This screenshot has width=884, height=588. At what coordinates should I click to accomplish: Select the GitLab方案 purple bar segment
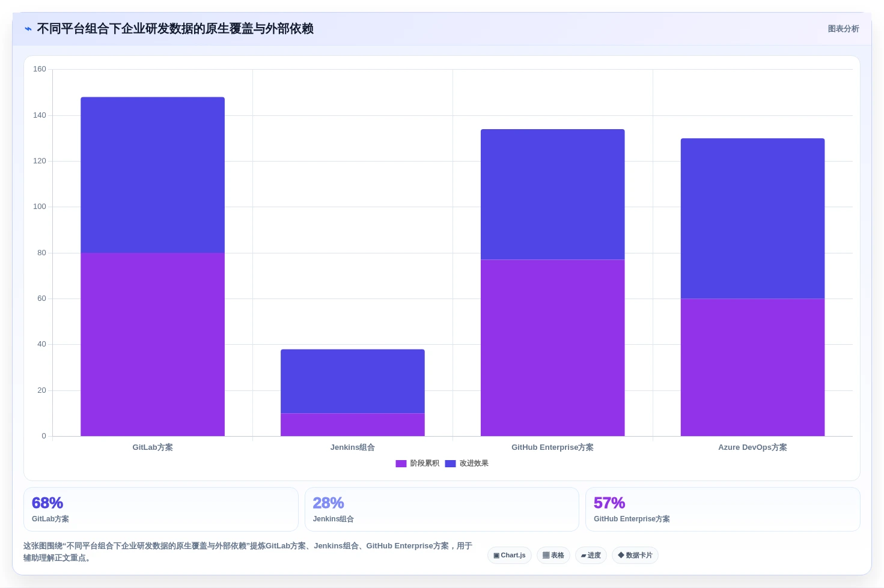coord(153,345)
